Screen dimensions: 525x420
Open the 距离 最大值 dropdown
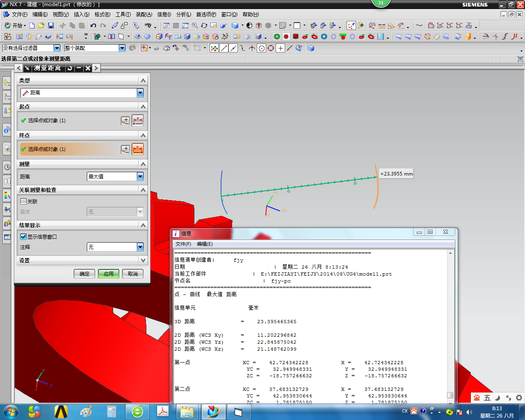[x=115, y=176]
